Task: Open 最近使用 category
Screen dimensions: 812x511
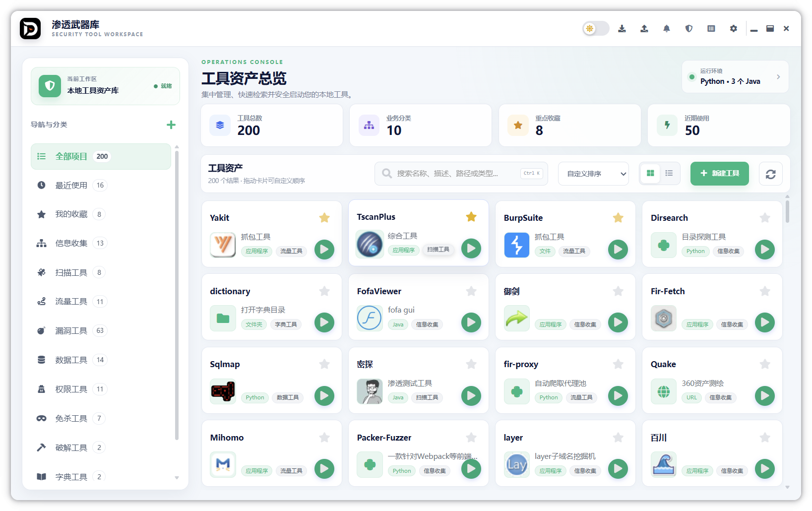Action: coord(101,185)
